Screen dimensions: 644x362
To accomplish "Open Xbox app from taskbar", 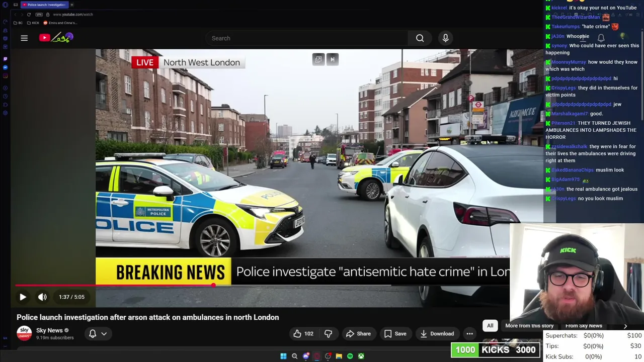I will click(361, 356).
